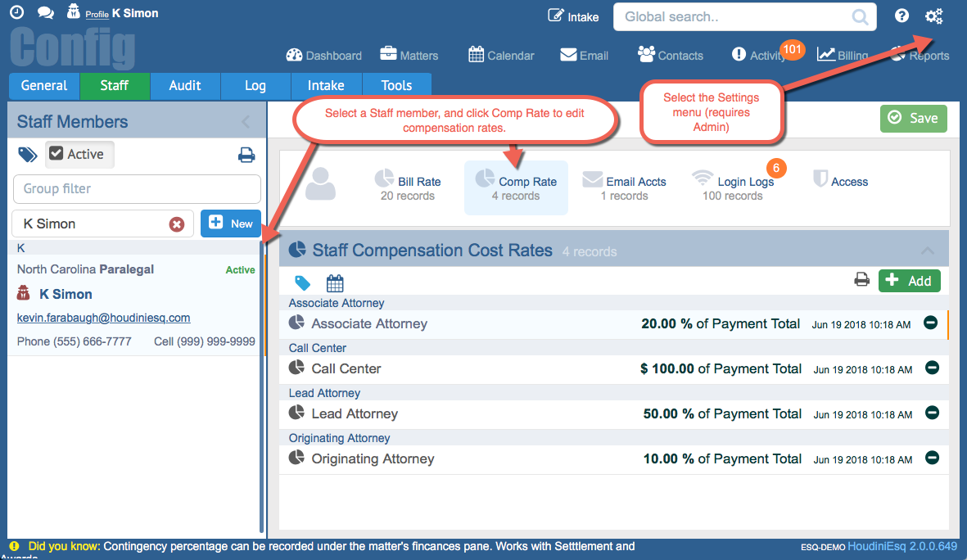Image resolution: width=967 pixels, height=560 pixels.
Task: Open the Billing menu
Action: click(843, 55)
